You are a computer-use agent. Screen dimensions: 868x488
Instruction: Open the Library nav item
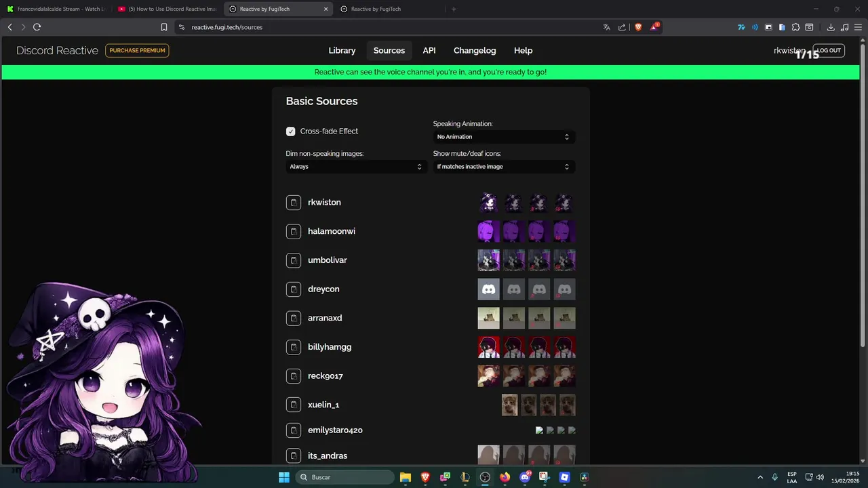[x=342, y=51]
